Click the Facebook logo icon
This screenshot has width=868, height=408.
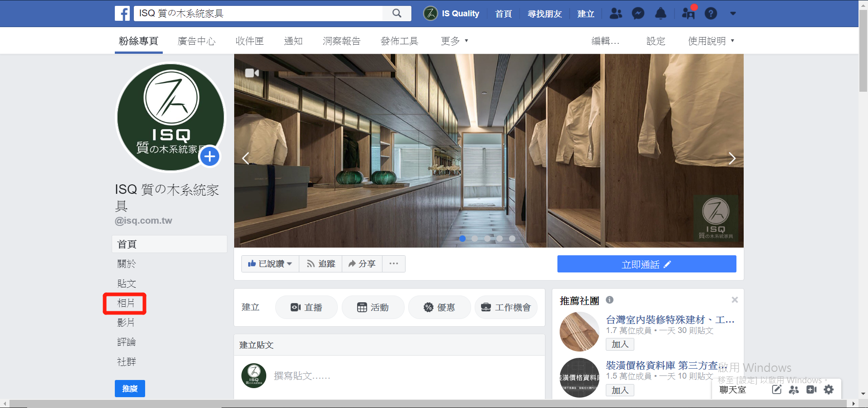coord(122,14)
